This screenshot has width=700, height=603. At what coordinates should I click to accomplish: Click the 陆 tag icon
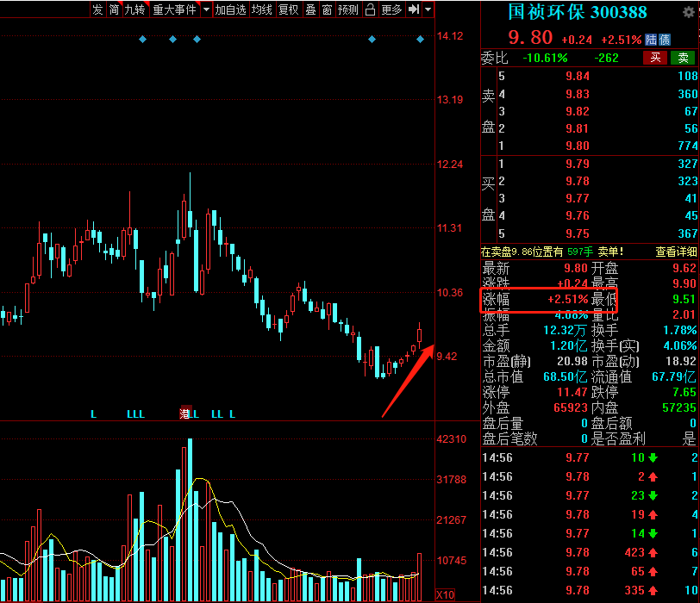(651, 40)
